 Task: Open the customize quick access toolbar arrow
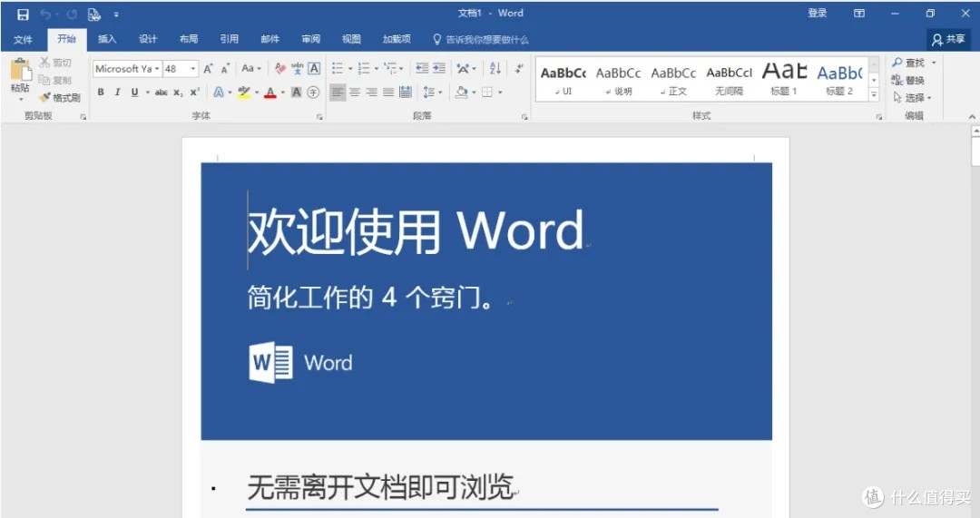click(116, 15)
